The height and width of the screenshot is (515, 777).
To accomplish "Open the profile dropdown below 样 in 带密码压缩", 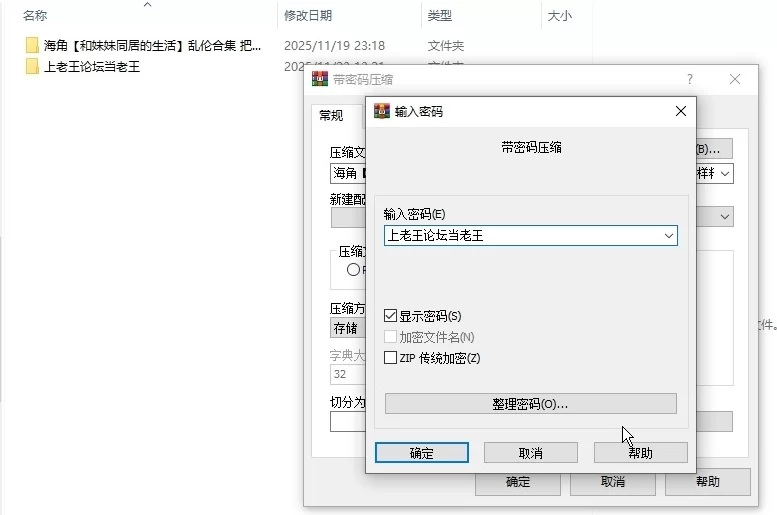I will click(x=725, y=217).
